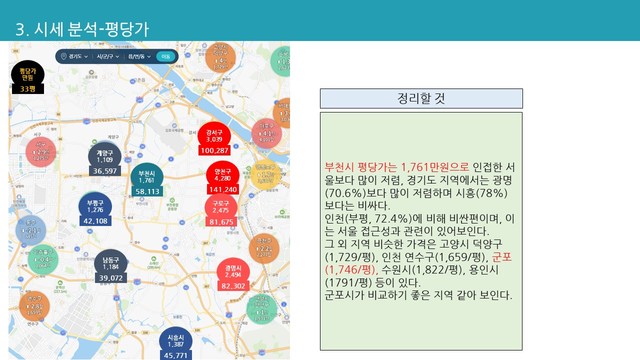This screenshot has height=360, width=640.
Task: Click the location pin icon in map search bar
Action: click(64, 56)
